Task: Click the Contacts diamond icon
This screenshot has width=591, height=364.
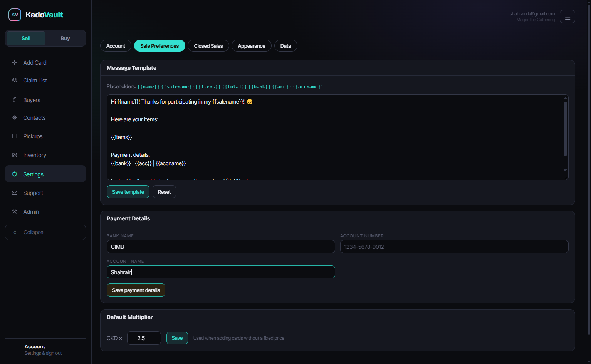Action: (15, 117)
